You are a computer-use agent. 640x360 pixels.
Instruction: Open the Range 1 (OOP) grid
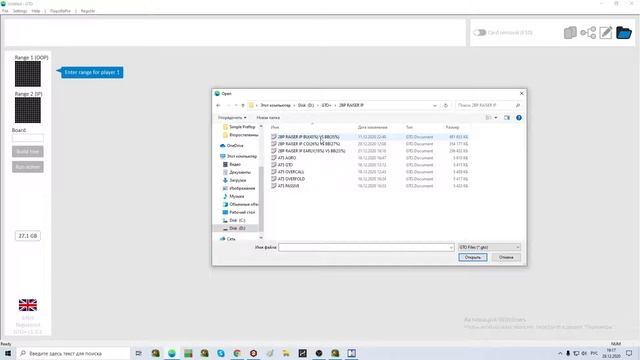pyautogui.click(x=28, y=74)
